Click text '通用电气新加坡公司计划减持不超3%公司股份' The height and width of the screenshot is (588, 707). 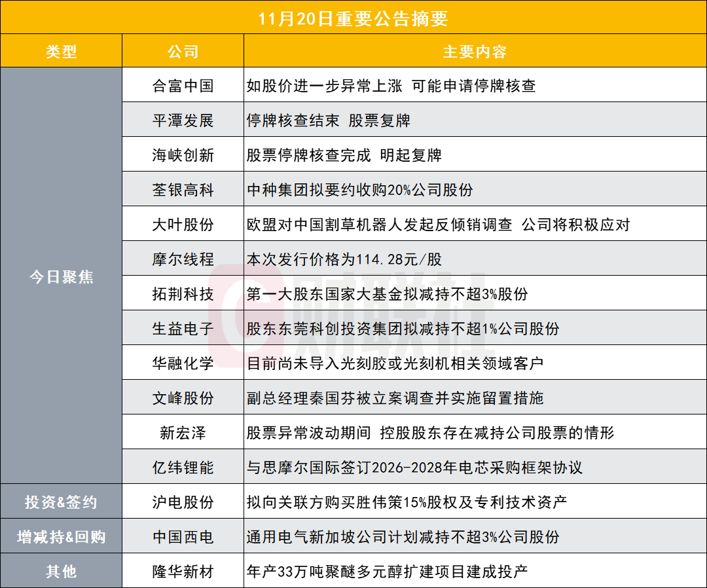(x=403, y=536)
